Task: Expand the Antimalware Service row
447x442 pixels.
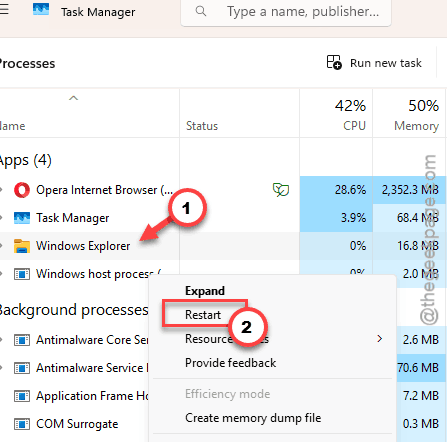Action: (1, 368)
